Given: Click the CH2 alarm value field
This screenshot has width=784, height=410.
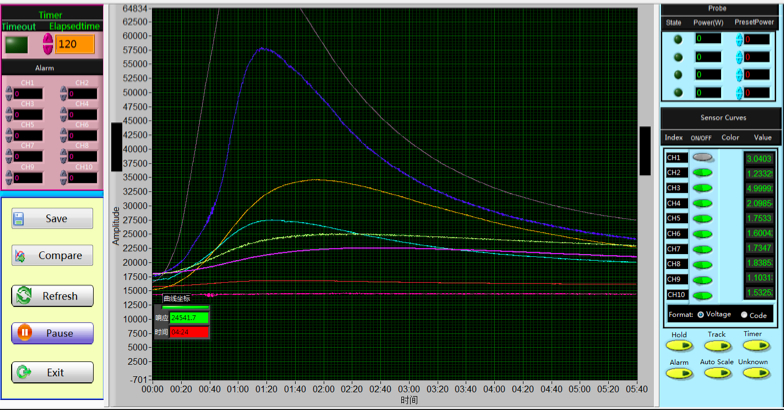Looking at the screenshot, I should [83, 94].
